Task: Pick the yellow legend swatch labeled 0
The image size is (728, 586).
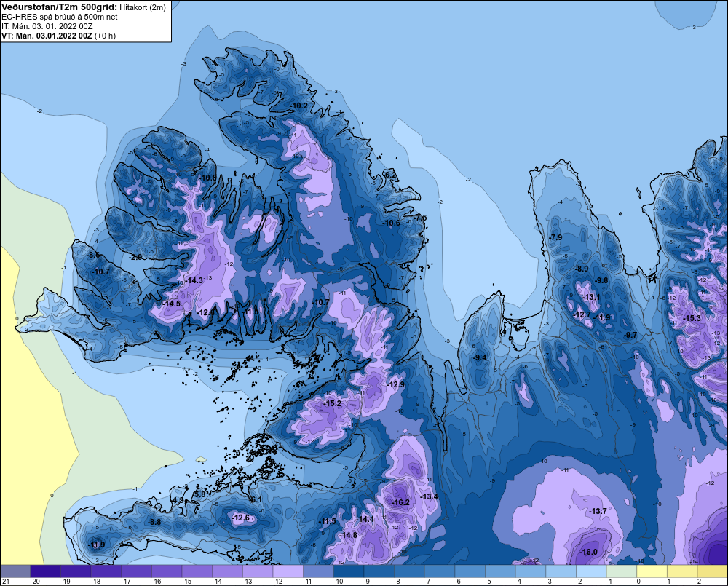Action: (x=652, y=571)
